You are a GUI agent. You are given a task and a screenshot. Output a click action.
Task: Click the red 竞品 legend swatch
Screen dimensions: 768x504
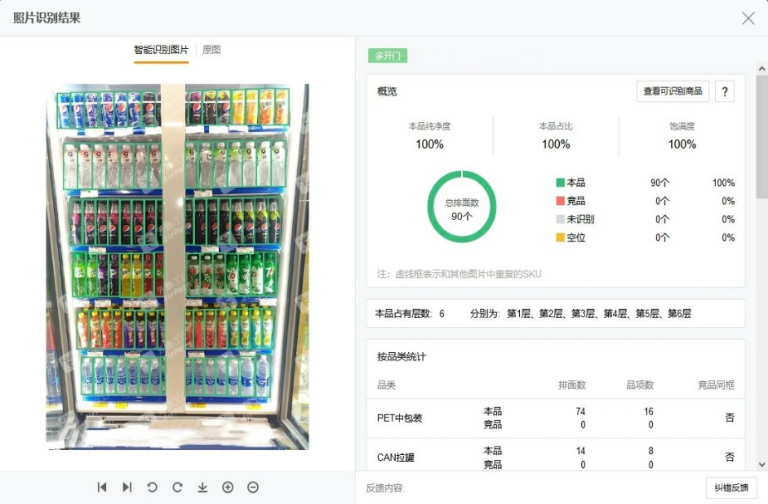(560, 201)
